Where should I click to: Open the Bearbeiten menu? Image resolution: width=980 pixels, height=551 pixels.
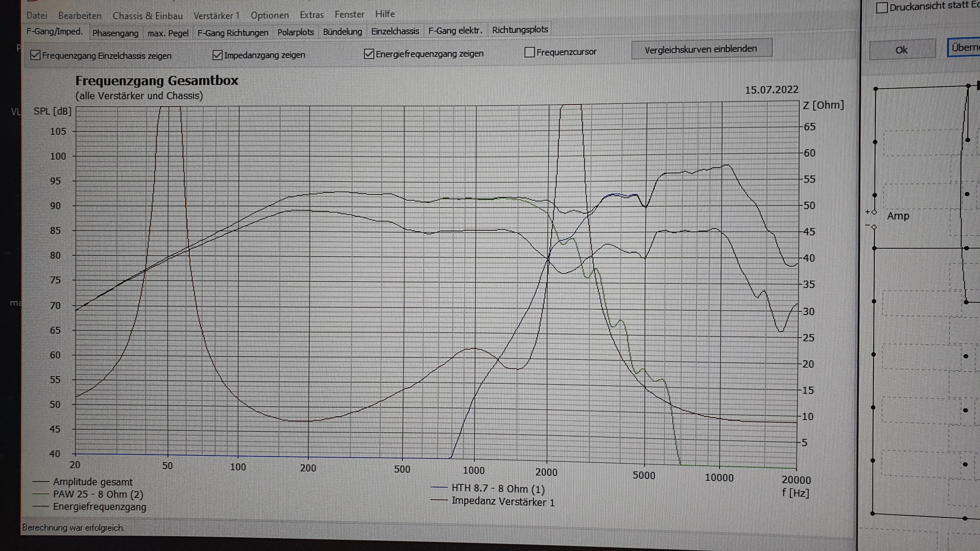point(80,16)
